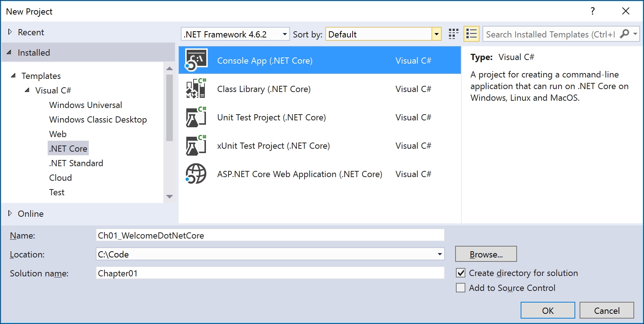Expand the Online section
The height and width of the screenshot is (324, 644).
coord(10,213)
